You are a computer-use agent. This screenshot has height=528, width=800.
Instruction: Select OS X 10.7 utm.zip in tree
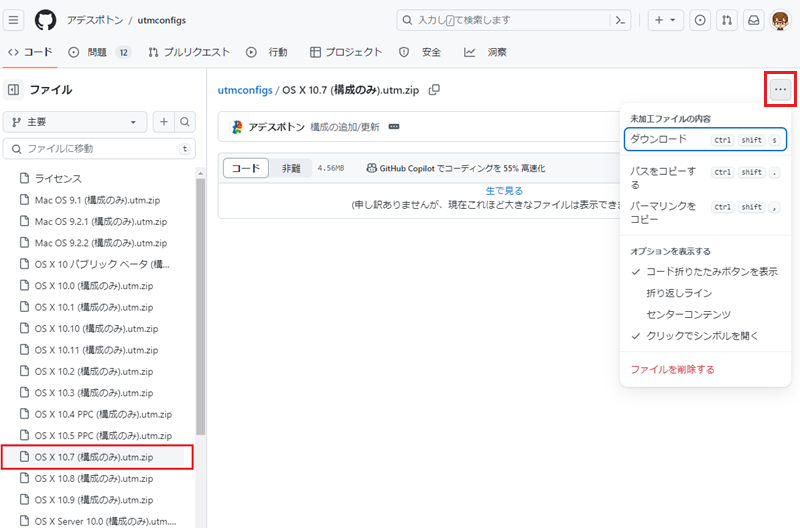(93, 457)
